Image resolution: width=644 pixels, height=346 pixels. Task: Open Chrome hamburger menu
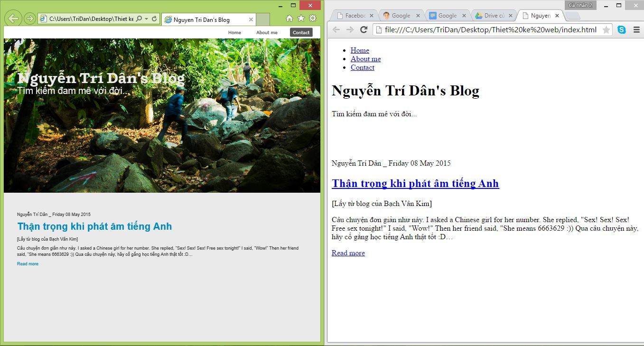click(x=636, y=30)
